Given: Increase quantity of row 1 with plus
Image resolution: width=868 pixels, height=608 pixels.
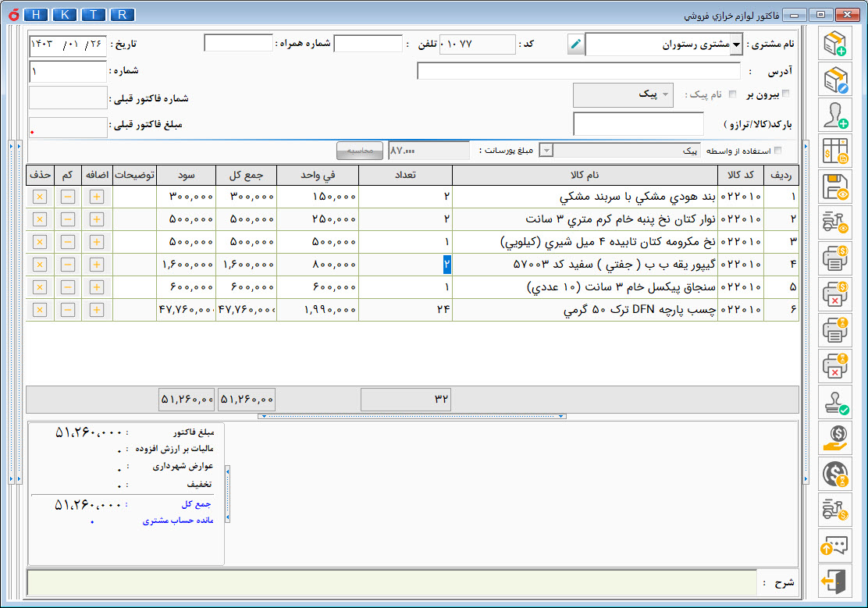Looking at the screenshot, I should (x=97, y=197).
